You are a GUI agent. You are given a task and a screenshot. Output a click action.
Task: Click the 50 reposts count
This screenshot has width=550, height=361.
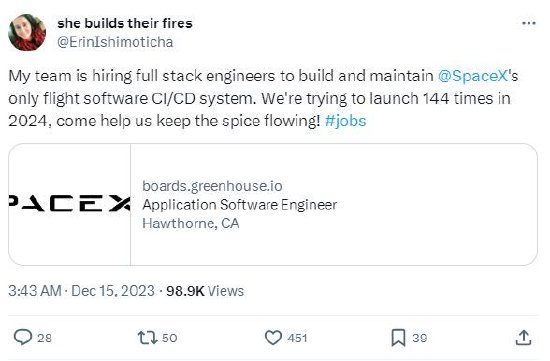pos(169,338)
